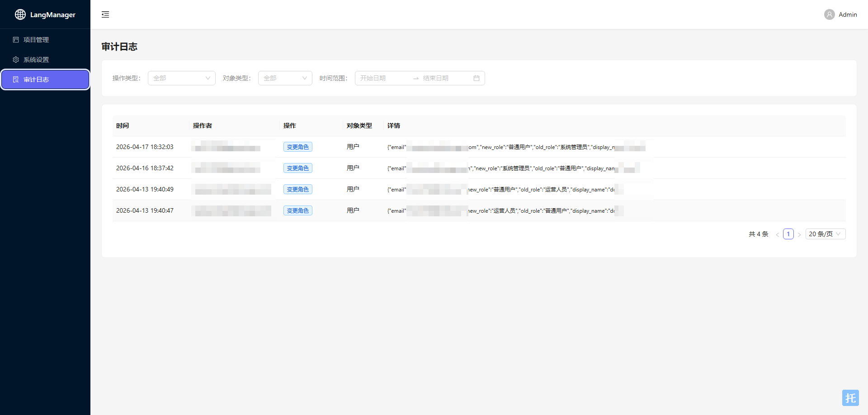The width and height of the screenshot is (868, 415).
Task: Click 变更角色 tag in 19:40:47 row
Action: point(298,210)
